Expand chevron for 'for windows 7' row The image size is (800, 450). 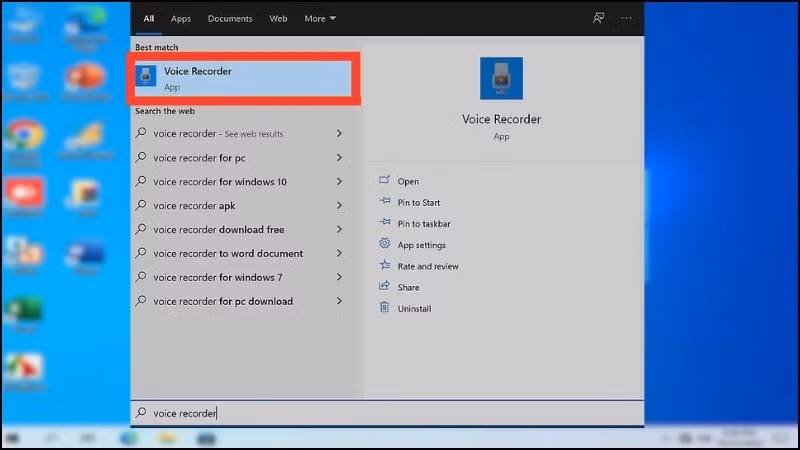[339, 278]
